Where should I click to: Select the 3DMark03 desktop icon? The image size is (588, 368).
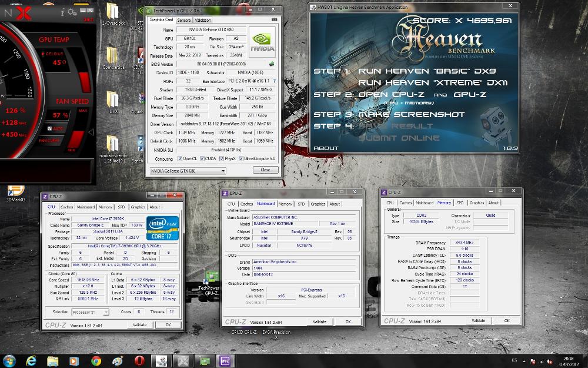point(16,194)
